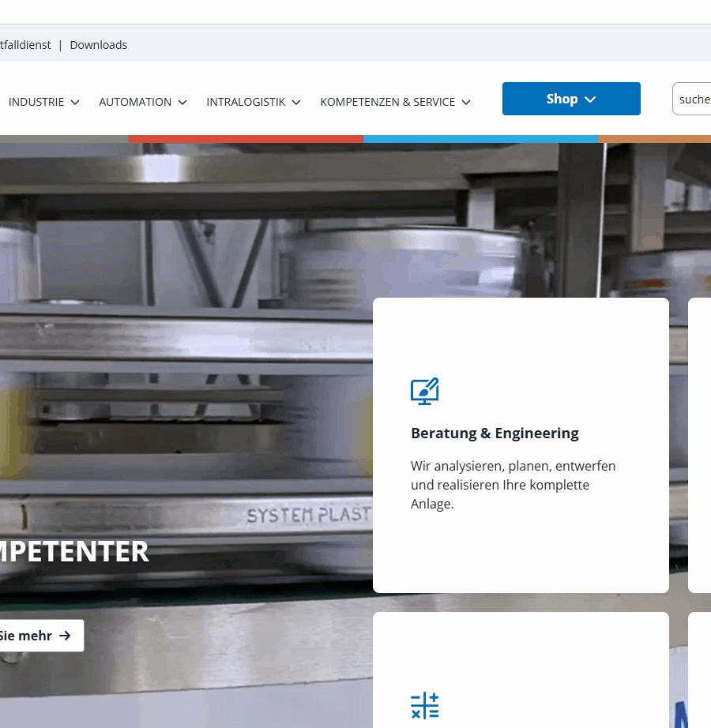Select the AUTOMATION navigation label
This screenshot has height=728, width=711.
tap(135, 102)
